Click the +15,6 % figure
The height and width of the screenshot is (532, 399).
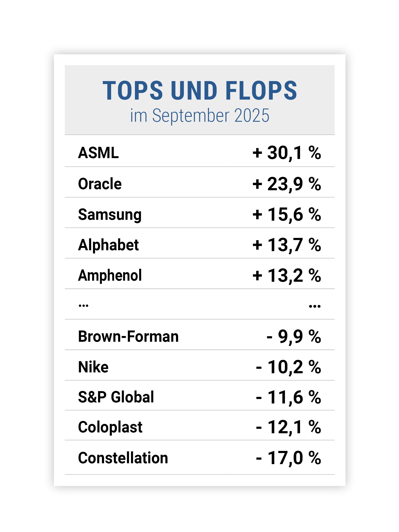286,215
